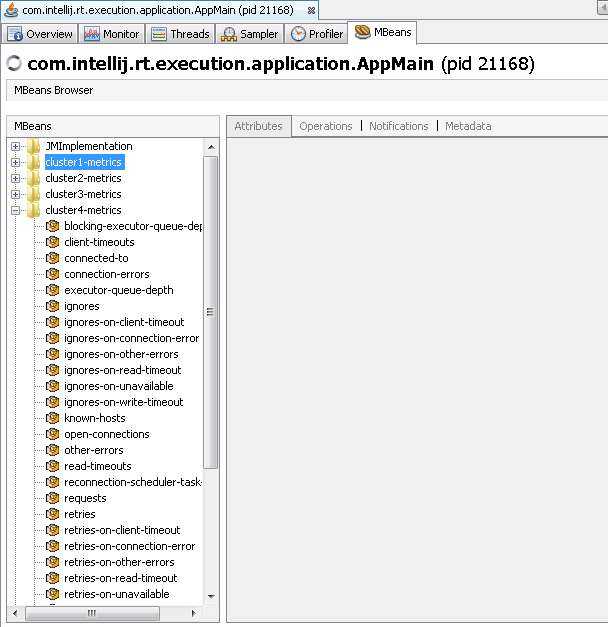Open the Profiler tab
Screen dimensions: 608x627
tap(316, 34)
